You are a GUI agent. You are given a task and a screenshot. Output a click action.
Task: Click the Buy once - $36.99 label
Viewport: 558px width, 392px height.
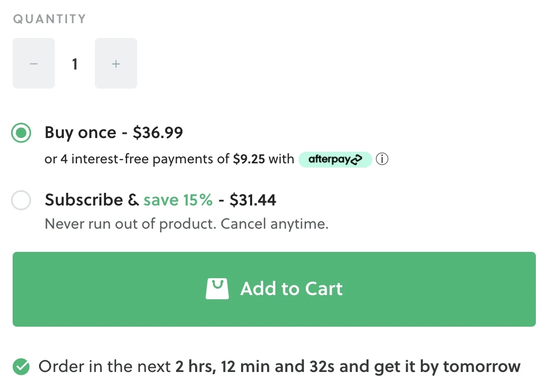coord(114,133)
